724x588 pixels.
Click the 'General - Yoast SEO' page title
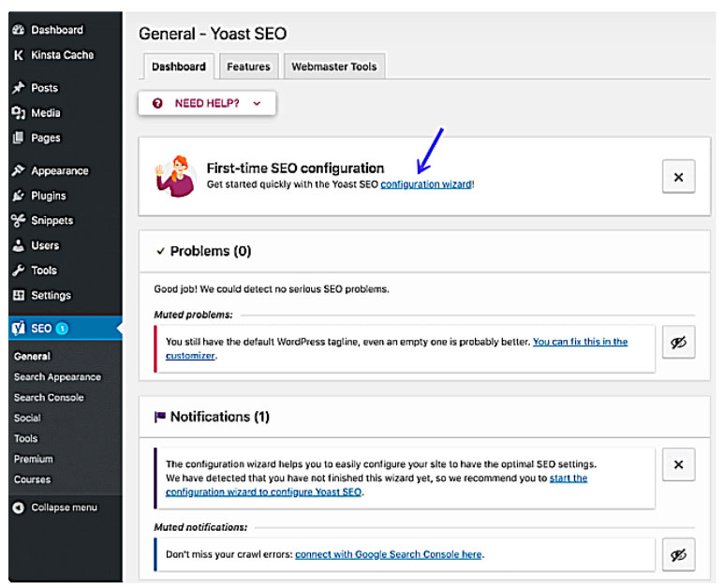point(213,34)
